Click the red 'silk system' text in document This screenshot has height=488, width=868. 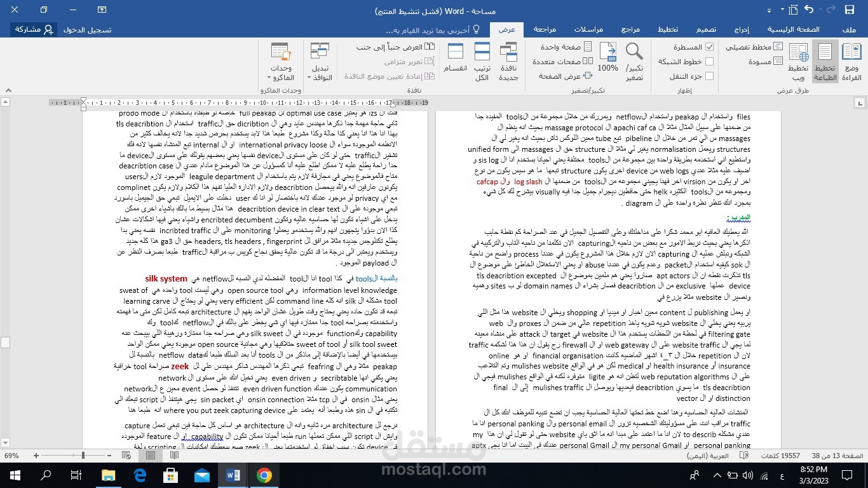pos(166,278)
